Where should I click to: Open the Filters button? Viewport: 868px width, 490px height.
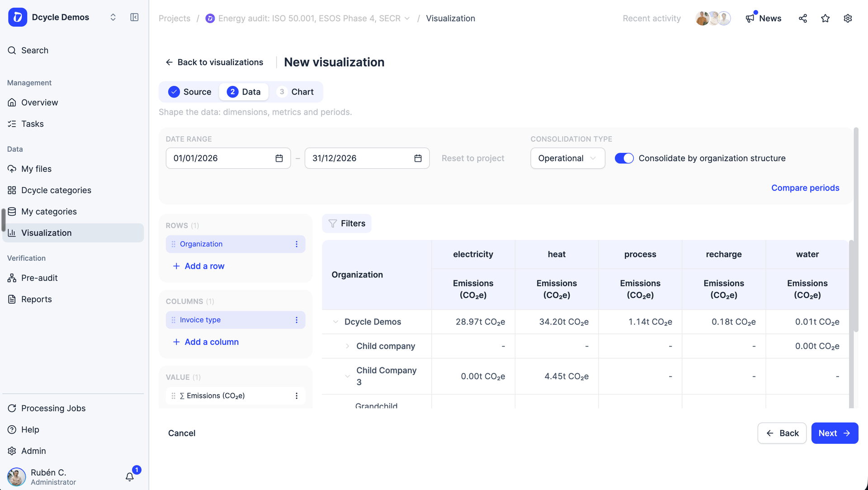click(347, 224)
